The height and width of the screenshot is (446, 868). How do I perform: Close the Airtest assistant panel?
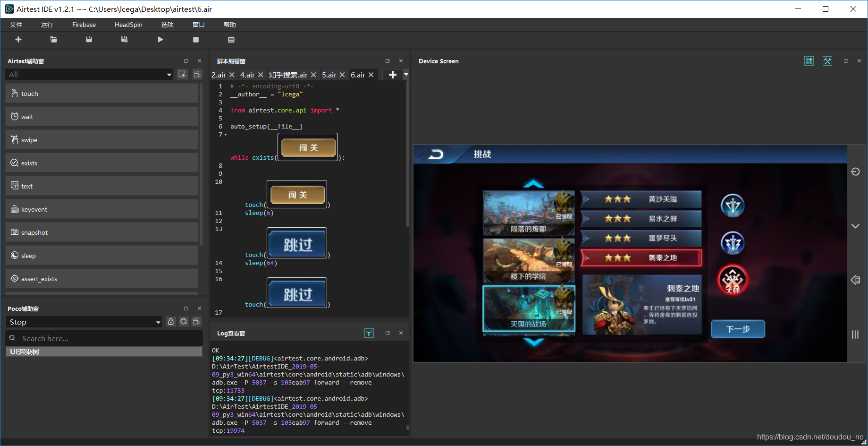click(x=199, y=61)
